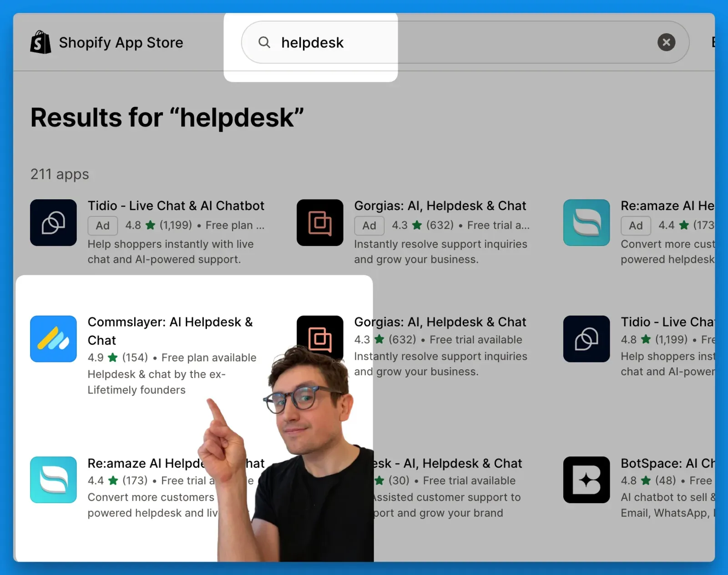The image size is (728, 575).
Task: Clear the search with the X button
Action: pos(666,42)
